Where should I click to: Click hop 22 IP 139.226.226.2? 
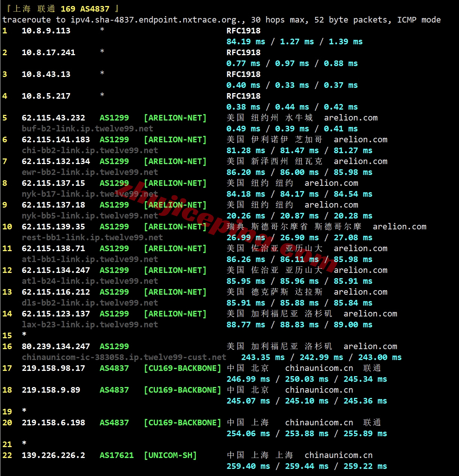click(53, 455)
